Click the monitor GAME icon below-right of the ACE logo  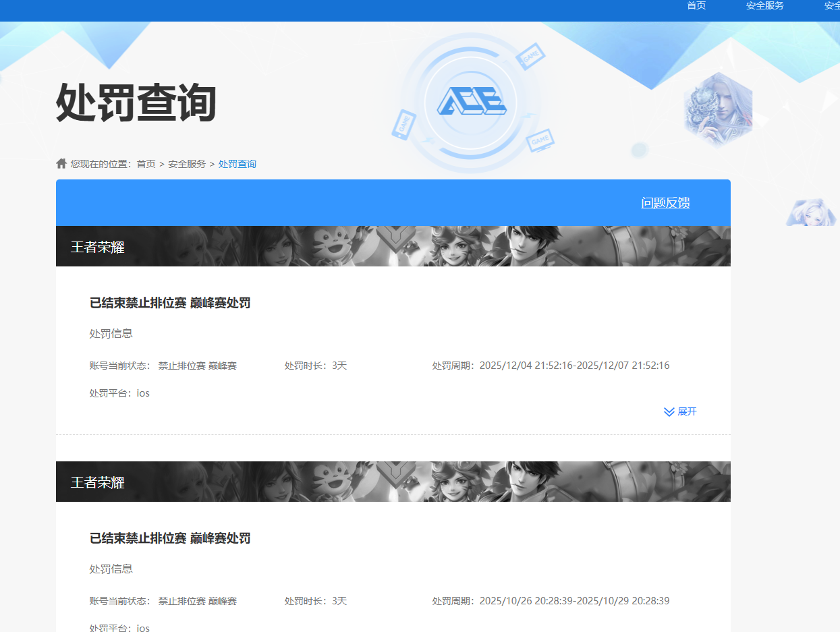point(540,140)
